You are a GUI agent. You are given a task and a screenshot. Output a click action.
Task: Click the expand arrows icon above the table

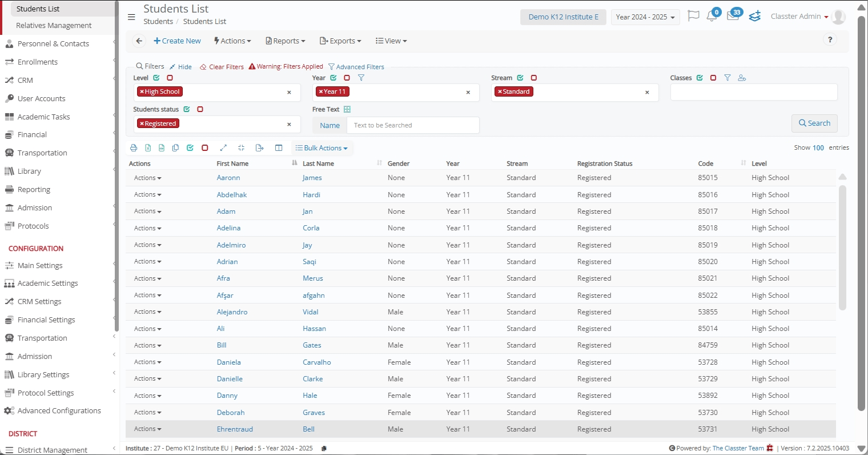click(223, 148)
